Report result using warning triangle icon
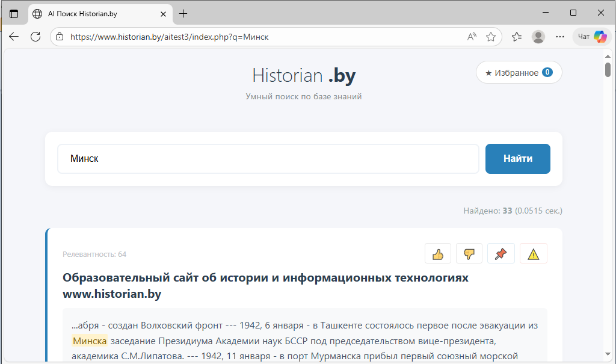 pyautogui.click(x=533, y=254)
